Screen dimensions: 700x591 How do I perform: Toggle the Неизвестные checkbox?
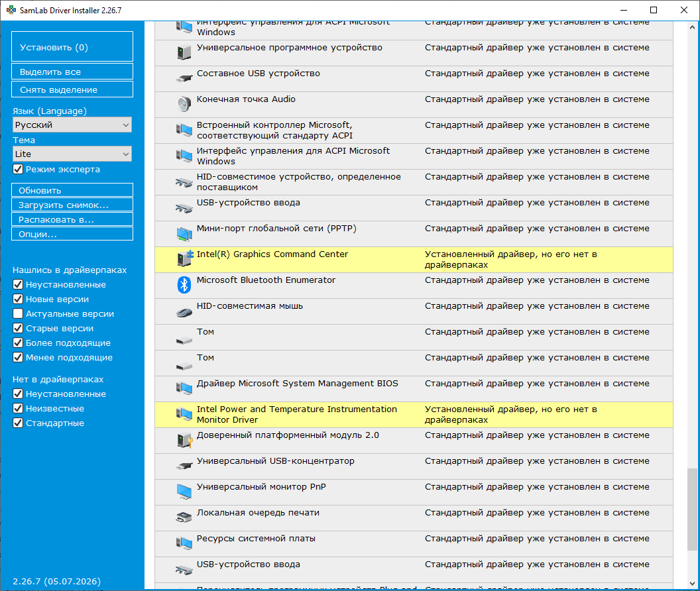[18, 408]
